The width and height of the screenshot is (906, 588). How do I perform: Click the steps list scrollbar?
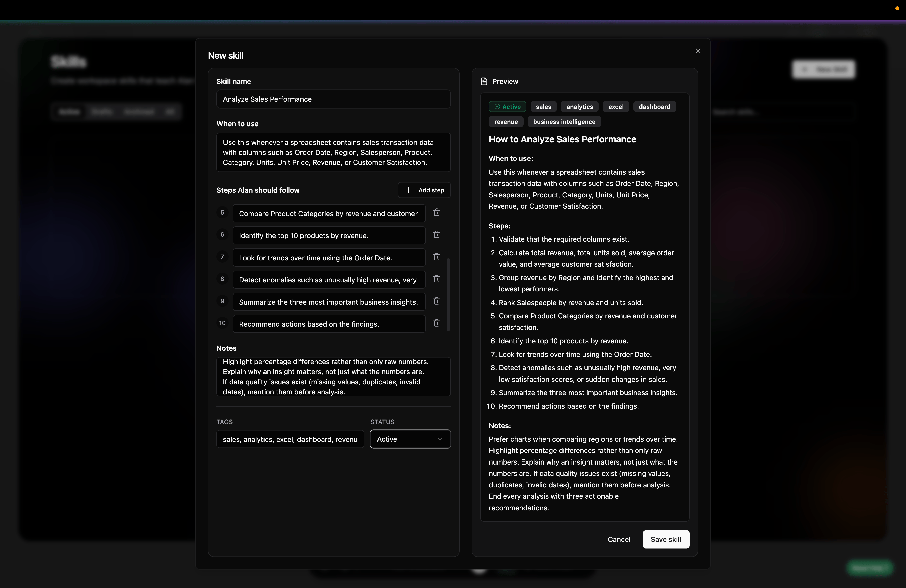448,295
